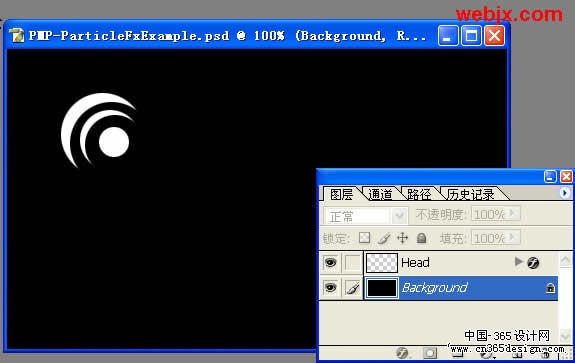Image resolution: width=575 pixels, height=363 pixels.
Task: Click the lock position move icon
Action: (402, 238)
